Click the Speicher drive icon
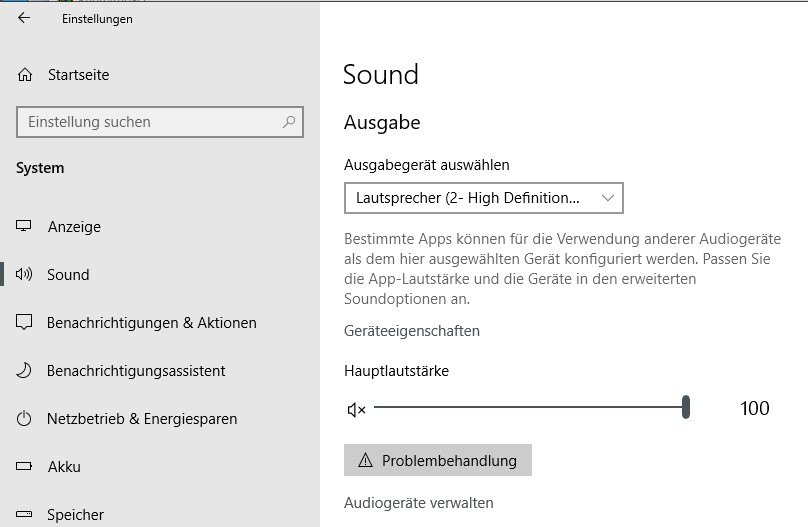Viewport: 808px width, 527px height. pyautogui.click(x=24, y=514)
